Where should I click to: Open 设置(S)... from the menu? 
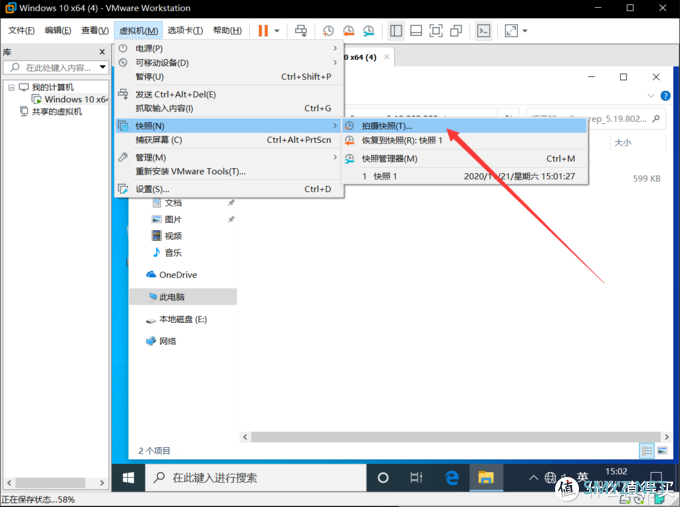pos(229,189)
